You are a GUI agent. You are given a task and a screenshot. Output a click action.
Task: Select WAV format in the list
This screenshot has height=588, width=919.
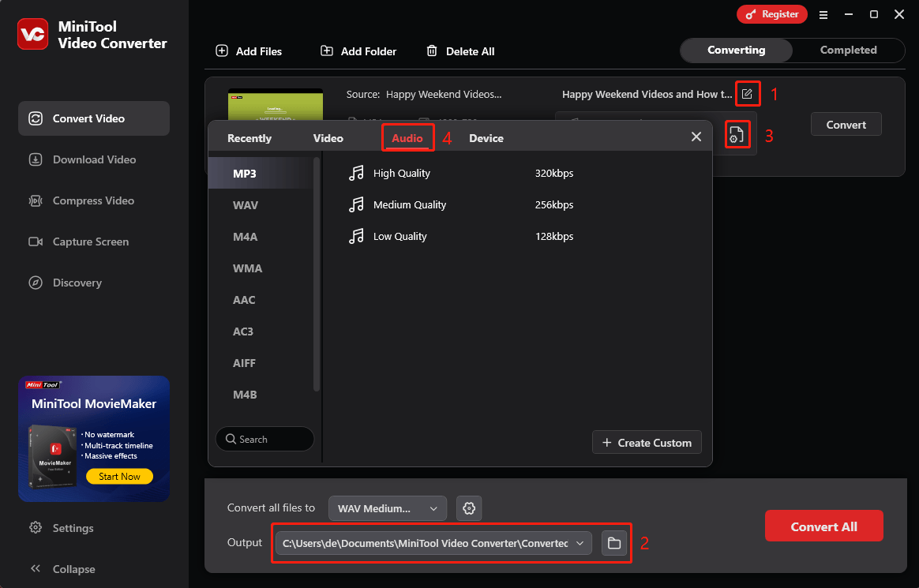[x=261, y=205]
